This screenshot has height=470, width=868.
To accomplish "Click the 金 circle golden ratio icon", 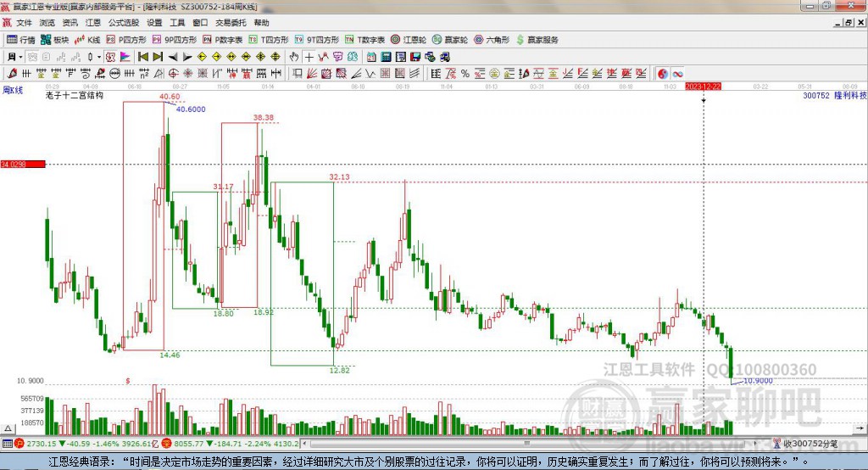I will coord(494,74).
